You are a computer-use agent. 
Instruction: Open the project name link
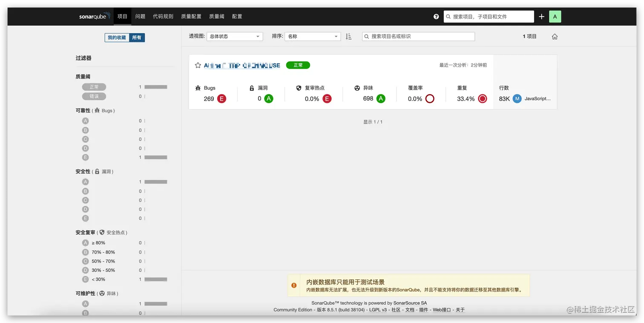242,65
